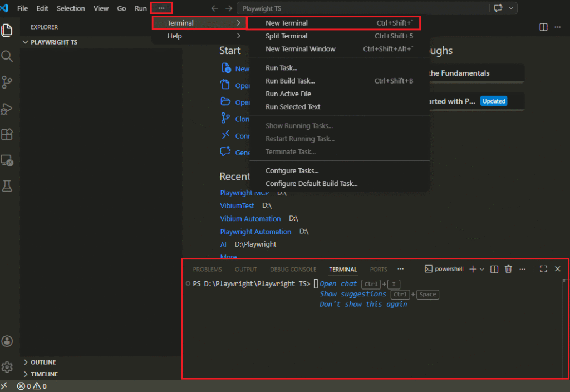Image resolution: width=570 pixels, height=392 pixels.
Task: Open the Accounts icon in activity bar
Action: 7,341
